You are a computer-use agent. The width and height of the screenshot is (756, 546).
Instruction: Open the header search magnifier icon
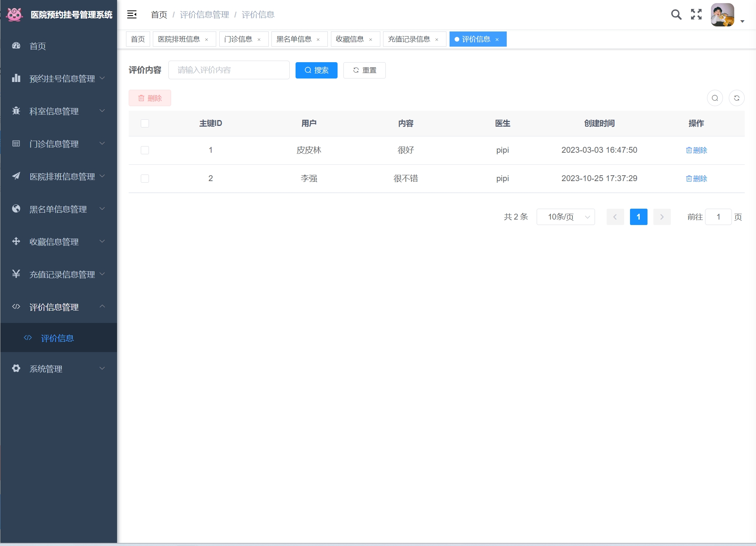[x=676, y=15]
